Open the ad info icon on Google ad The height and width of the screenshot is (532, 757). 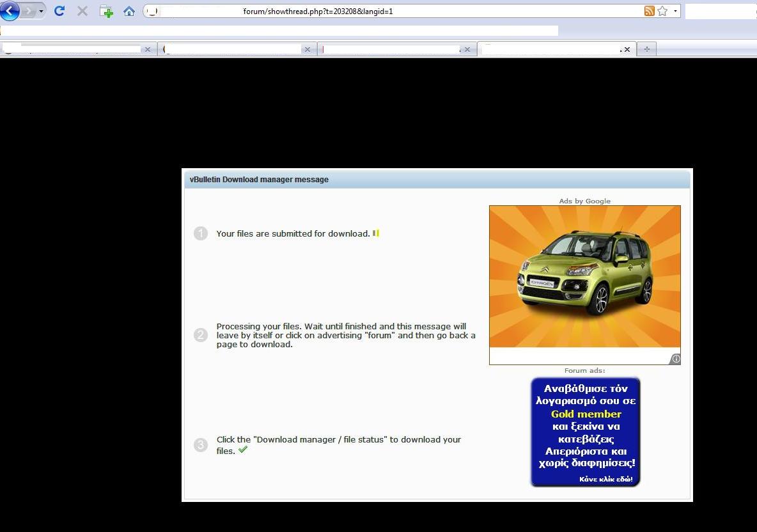[x=676, y=359]
